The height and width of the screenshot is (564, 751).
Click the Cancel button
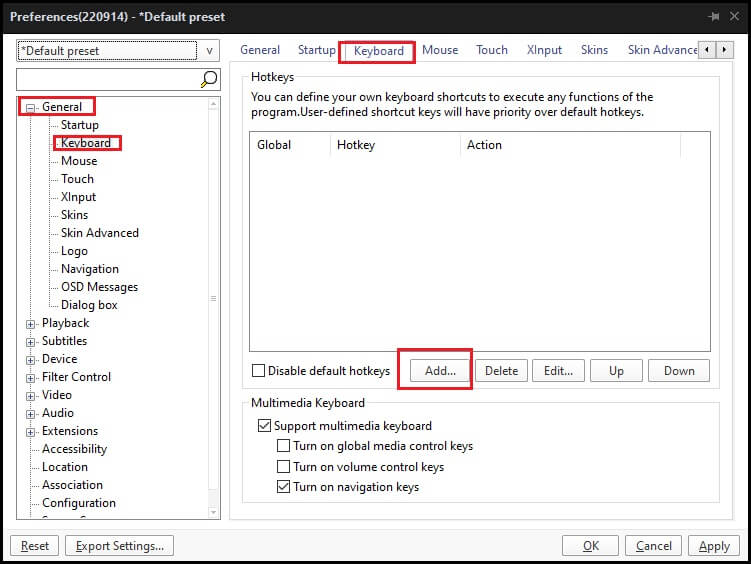coord(653,545)
